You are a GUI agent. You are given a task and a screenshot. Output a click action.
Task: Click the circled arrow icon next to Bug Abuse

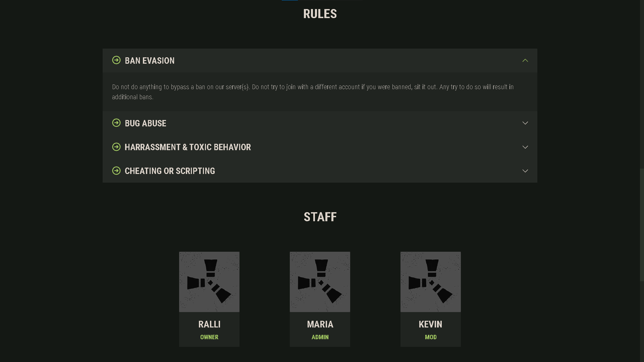click(116, 123)
